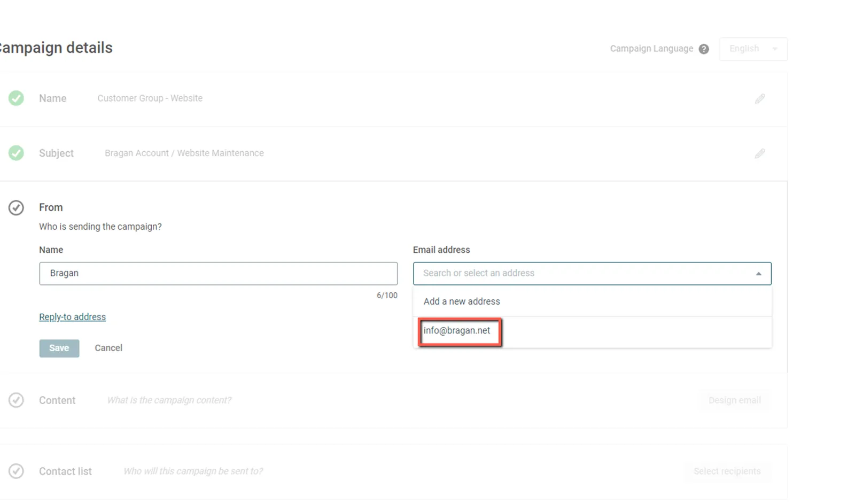This screenshot has width=855, height=504.
Task: Click the Bragan Account / Website Maintenance subject
Action: pyautogui.click(x=184, y=153)
